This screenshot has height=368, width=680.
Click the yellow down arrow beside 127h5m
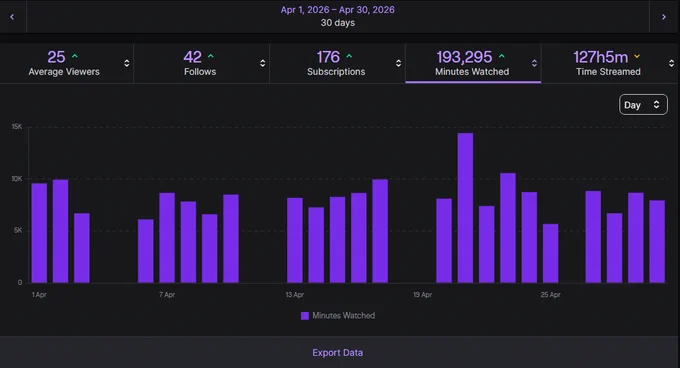coord(637,56)
